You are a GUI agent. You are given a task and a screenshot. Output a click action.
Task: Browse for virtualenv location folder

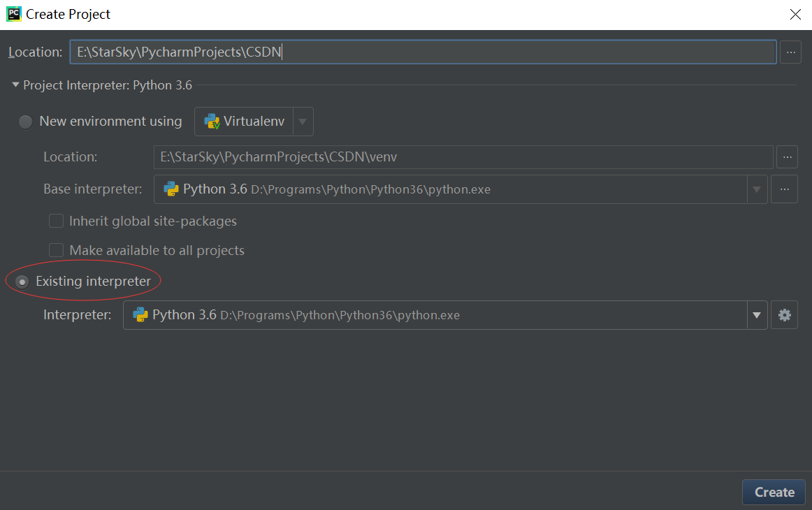[x=787, y=157]
